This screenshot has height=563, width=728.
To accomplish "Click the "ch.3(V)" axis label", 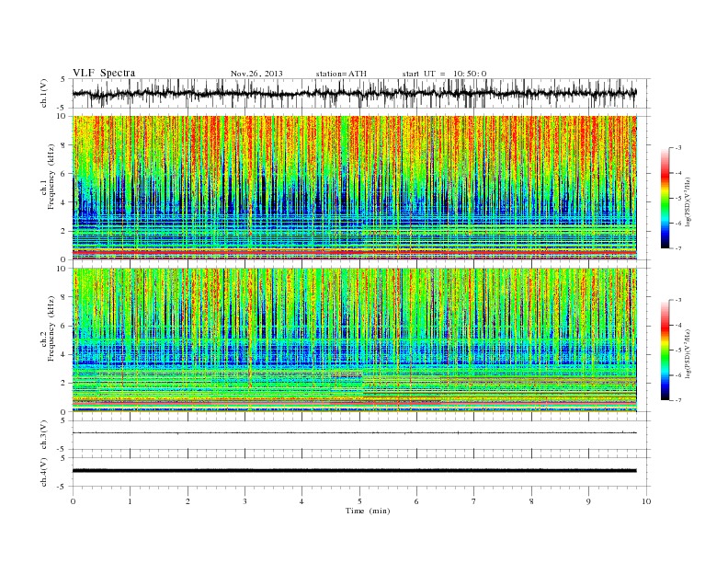I will 44,434.
